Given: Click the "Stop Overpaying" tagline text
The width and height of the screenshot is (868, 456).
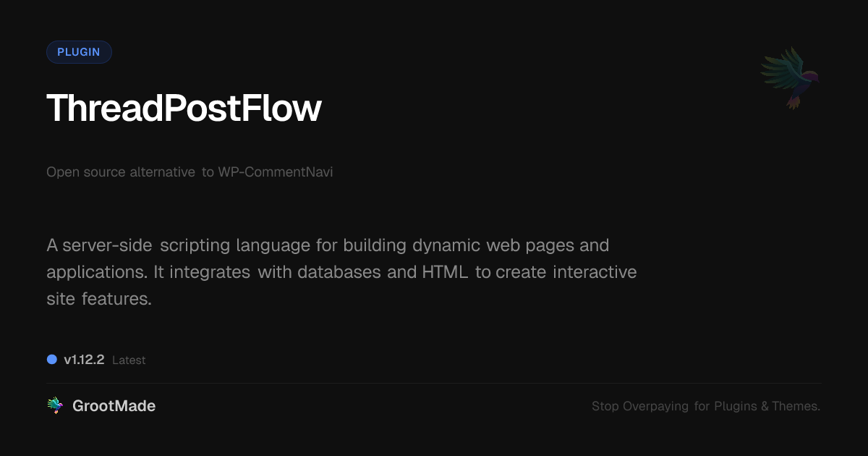Looking at the screenshot, I should [640, 406].
